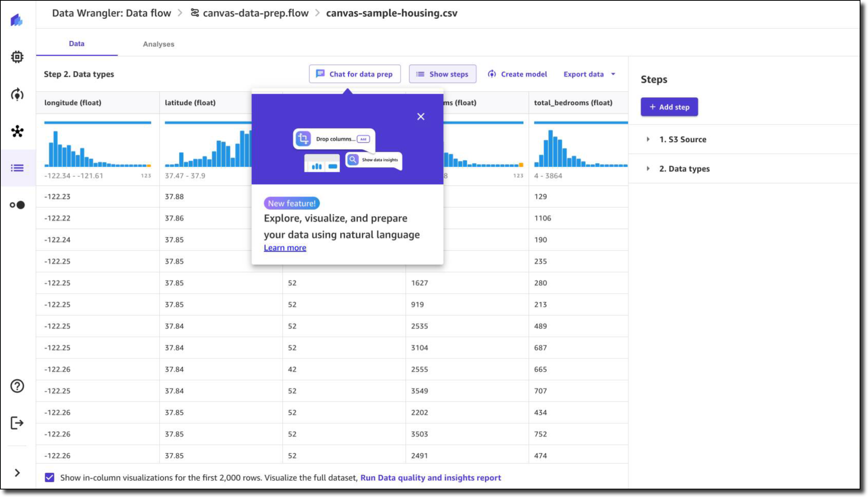Open the Help question mark icon
This screenshot has height=497, width=868.
click(17, 386)
